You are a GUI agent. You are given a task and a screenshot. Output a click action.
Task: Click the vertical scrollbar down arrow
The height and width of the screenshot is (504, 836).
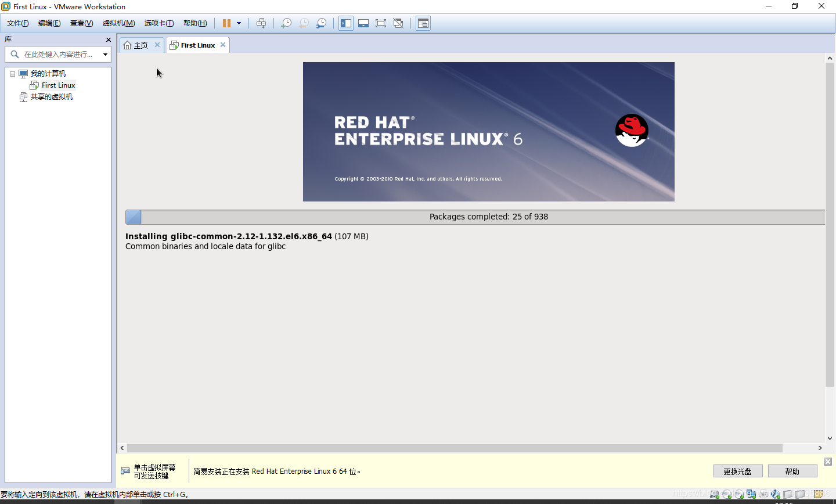pos(830,438)
